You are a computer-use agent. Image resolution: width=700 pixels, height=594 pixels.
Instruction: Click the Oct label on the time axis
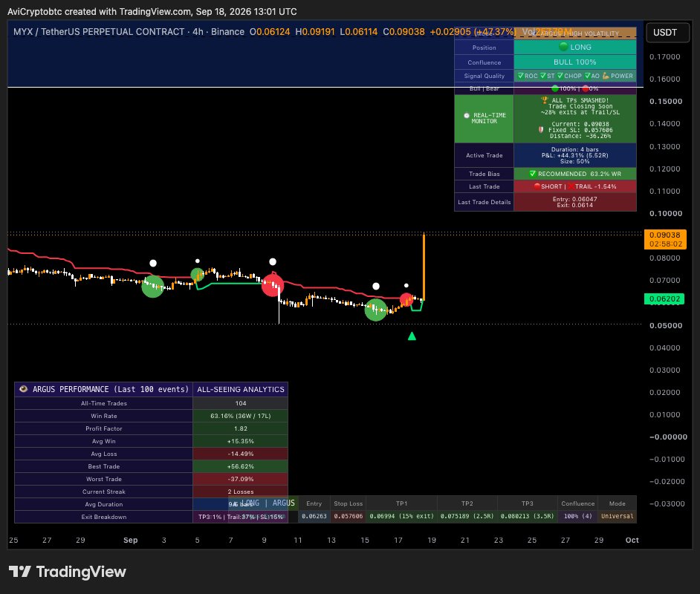pyautogui.click(x=632, y=540)
